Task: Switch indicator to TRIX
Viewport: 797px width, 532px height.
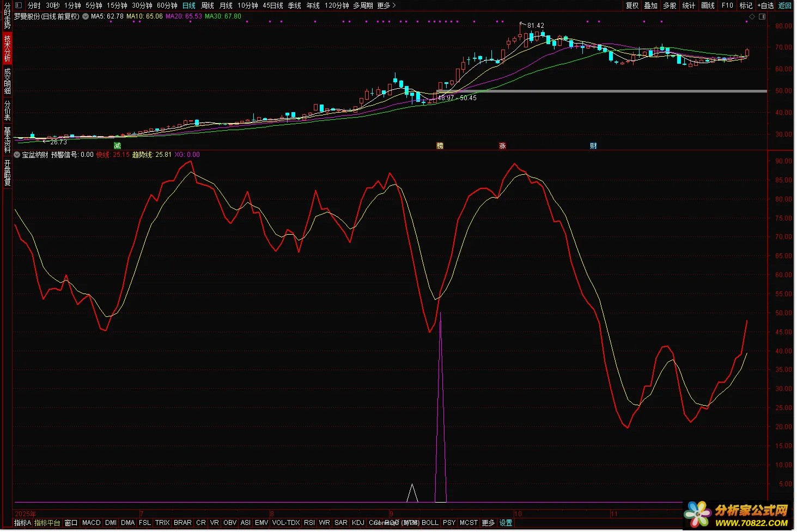Action: pos(162,523)
